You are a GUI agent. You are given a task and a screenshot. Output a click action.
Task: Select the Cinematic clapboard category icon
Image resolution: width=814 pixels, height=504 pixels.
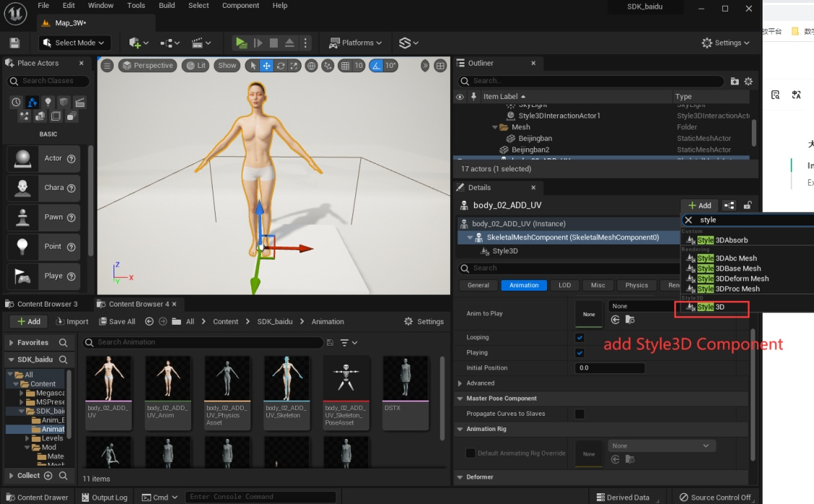click(80, 102)
